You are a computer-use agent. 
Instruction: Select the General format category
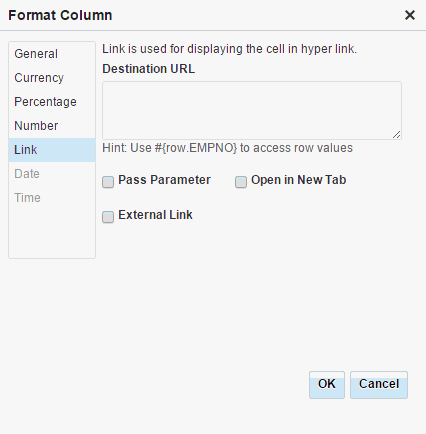pos(52,54)
